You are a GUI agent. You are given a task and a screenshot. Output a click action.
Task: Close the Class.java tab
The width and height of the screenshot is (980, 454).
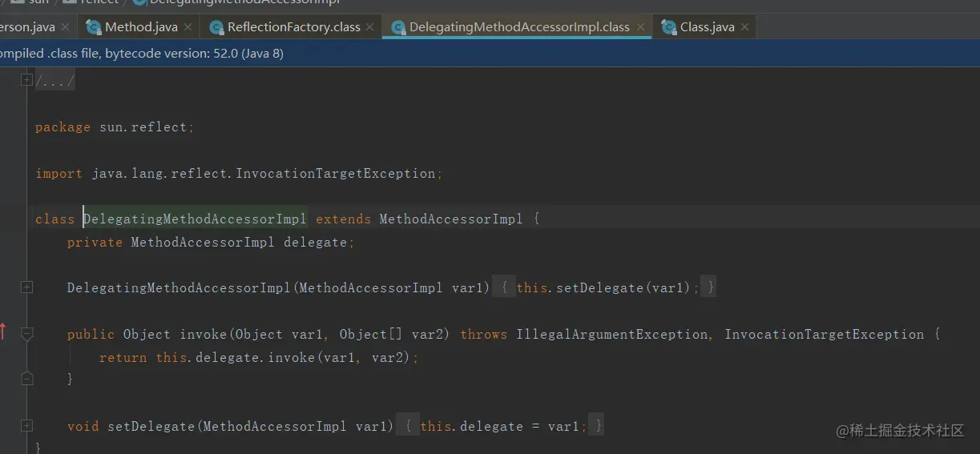tap(744, 27)
